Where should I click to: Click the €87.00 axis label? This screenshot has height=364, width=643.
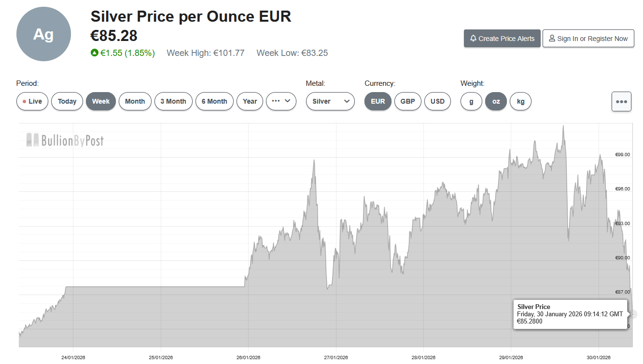click(x=622, y=292)
